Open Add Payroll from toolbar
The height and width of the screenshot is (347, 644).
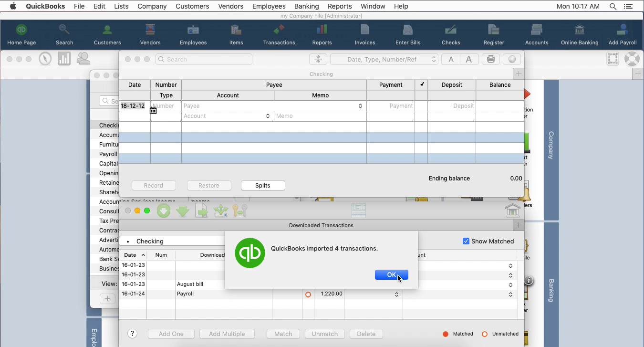pos(623,35)
